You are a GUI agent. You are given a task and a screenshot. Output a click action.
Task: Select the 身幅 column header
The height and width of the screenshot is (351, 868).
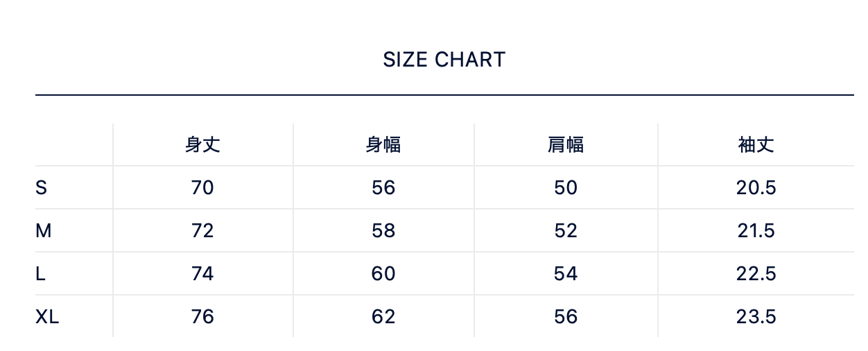(x=383, y=144)
